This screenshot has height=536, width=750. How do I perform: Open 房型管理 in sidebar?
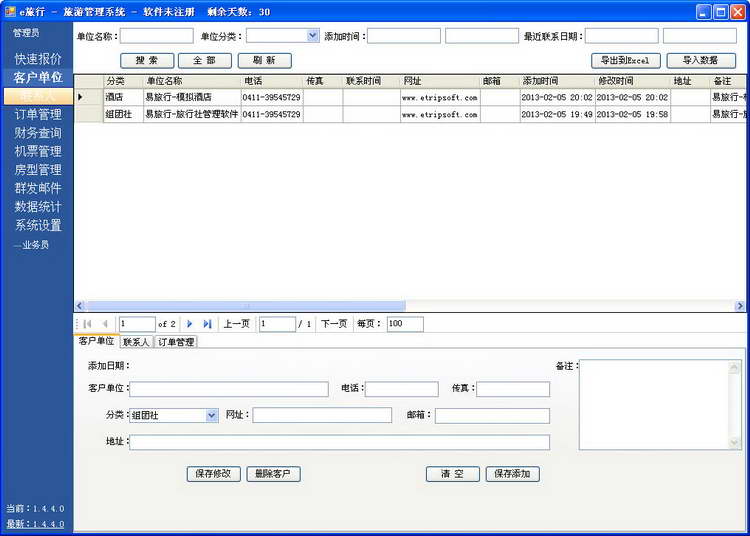click(x=38, y=170)
